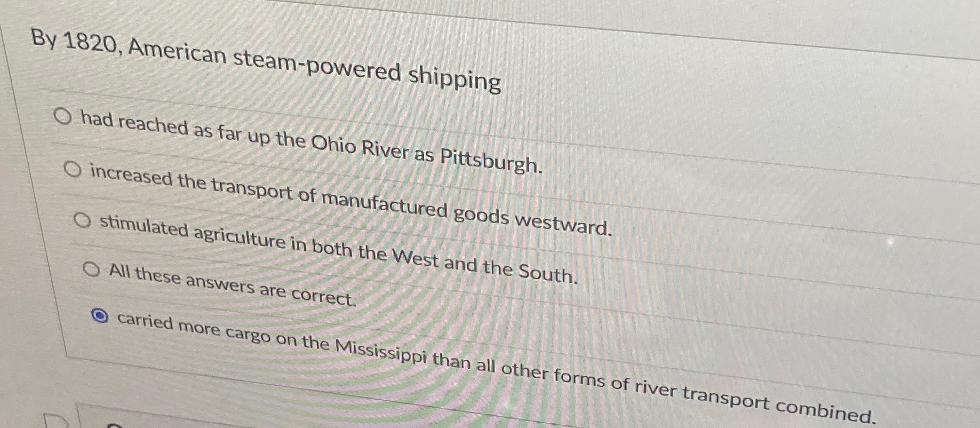Click the answer text mentioning transport westward
The image size is (980, 428).
coord(347,197)
